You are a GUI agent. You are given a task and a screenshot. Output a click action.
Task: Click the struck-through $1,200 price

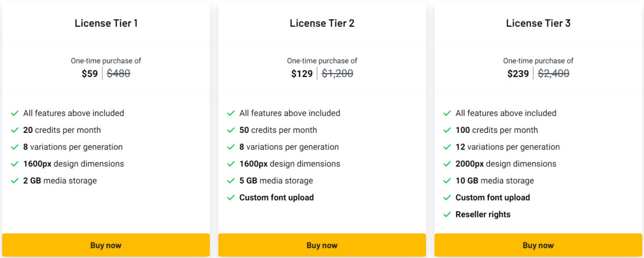(338, 74)
